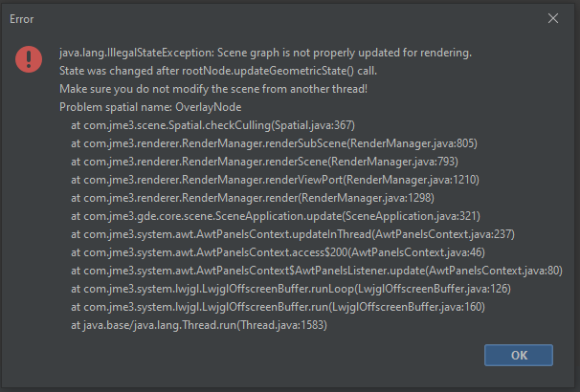Click the java.lang.Thread.run stack line
Image resolution: width=580 pixels, height=392 pixels.
(x=199, y=325)
